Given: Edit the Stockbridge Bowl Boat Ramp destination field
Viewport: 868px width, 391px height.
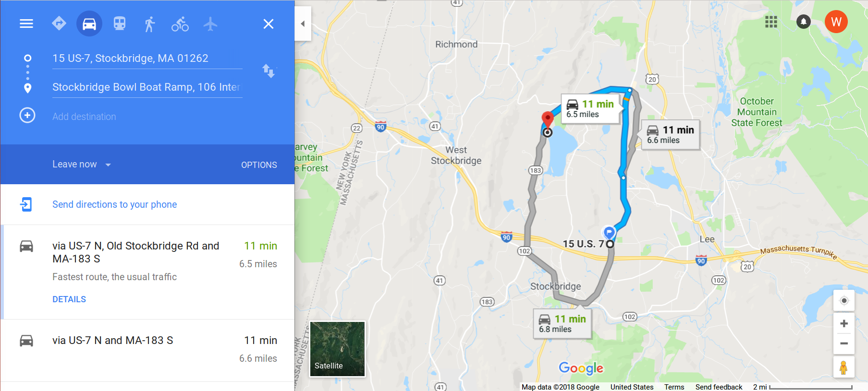Looking at the screenshot, I should [147, 87].
